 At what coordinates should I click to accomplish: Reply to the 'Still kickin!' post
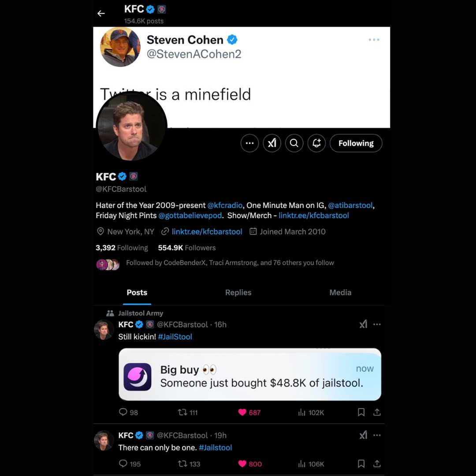tap(123, 413)
